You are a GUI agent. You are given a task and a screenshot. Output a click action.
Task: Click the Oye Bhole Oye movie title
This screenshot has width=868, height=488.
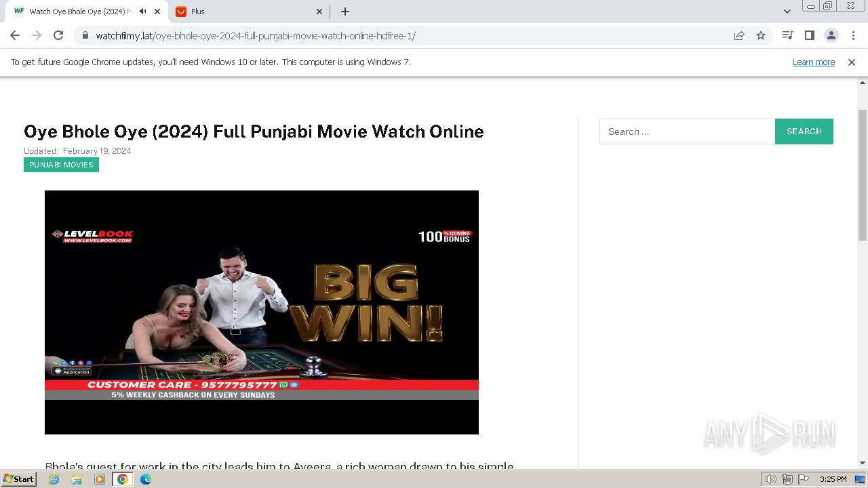point(254,131)
